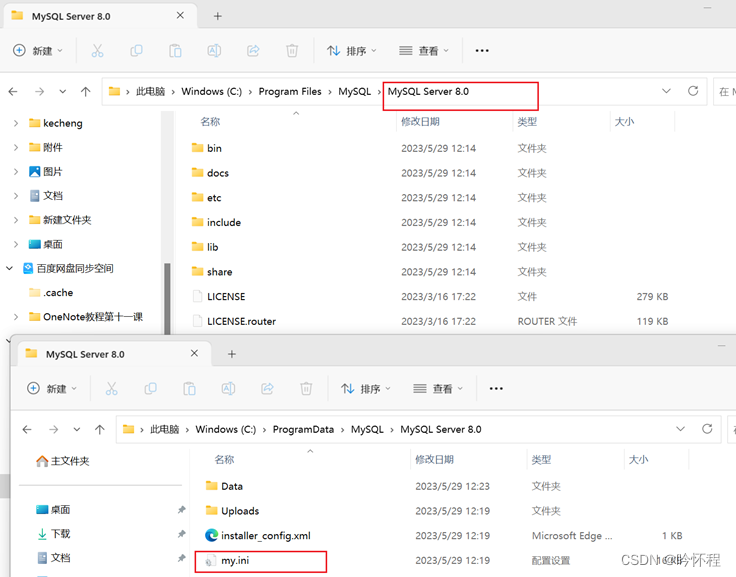The height and width of the screenshot is (577, 736).
Task: Open pinned 下载 in lower sidebar
Action: click(x=54, y=534)
